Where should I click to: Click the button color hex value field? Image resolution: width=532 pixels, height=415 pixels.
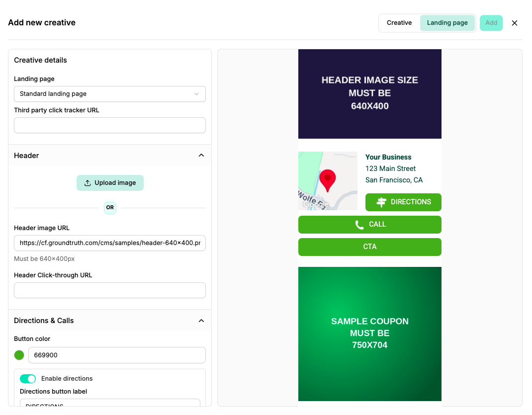click(117, 355)
